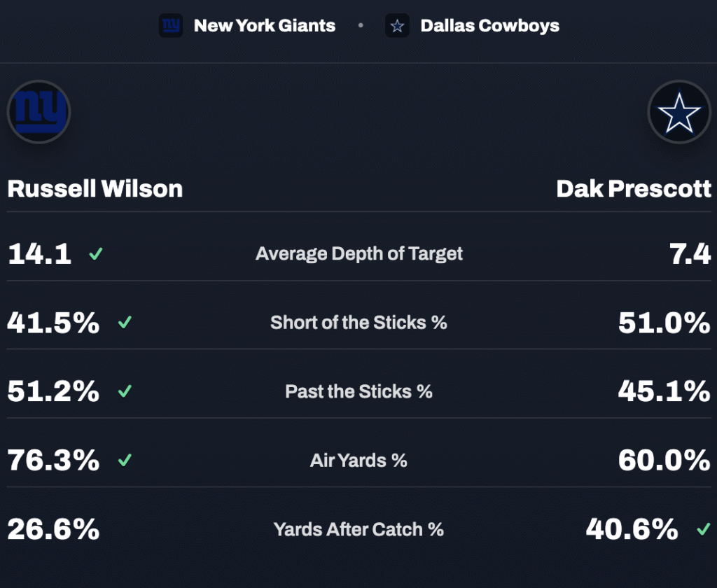Click checkmark next to 76.3% value
Screen dimensions: 717x588
click(x=125, y=460)
